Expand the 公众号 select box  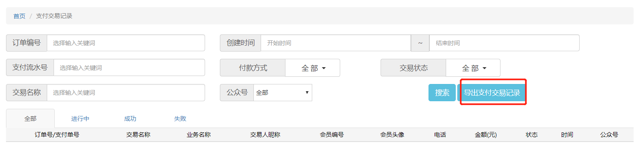pyautogui.click(x=282, y=92)
